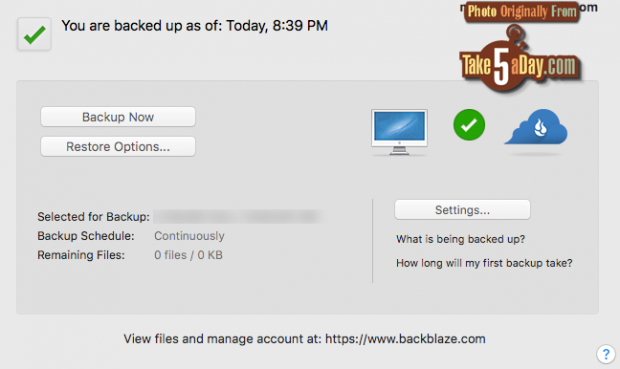Click the Remaining Files label

[81, 255]
